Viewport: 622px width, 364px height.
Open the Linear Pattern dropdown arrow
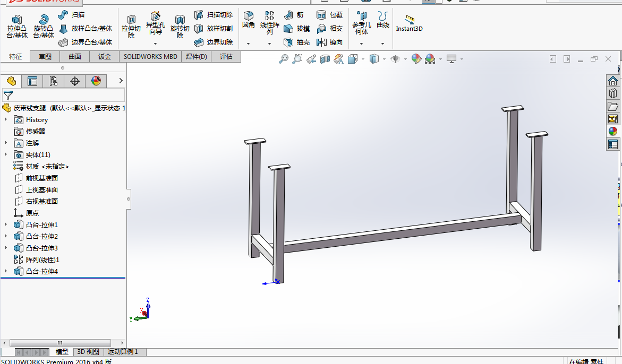click(x=269, y=44)
